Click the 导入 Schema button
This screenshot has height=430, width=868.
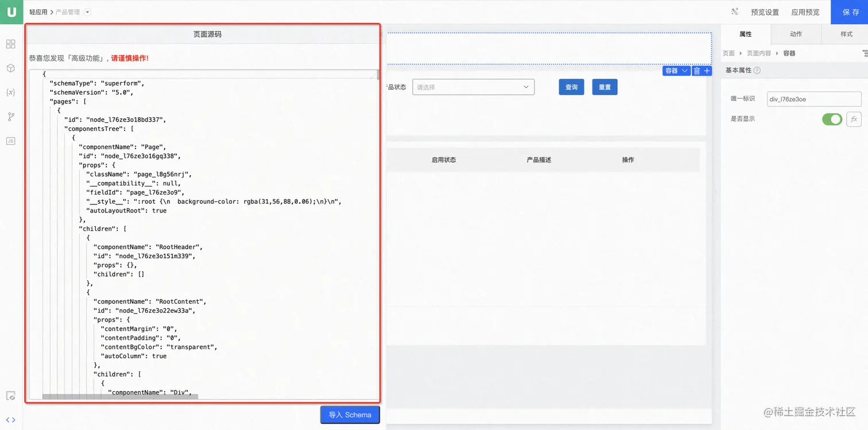coord(350,414)
